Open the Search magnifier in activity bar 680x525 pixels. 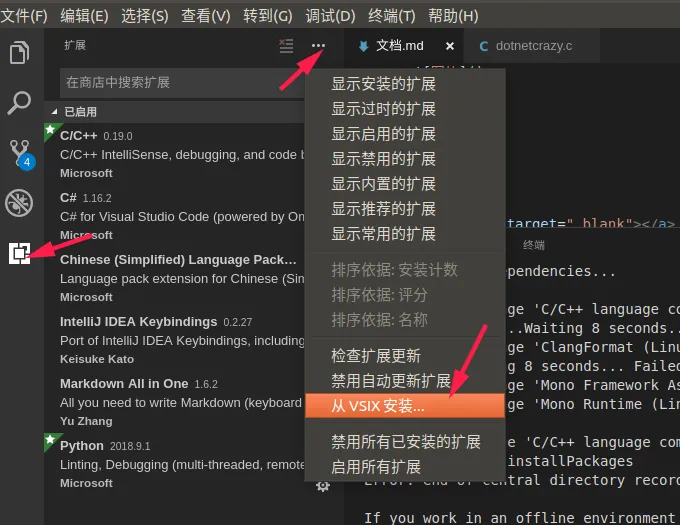click(20, 103)
